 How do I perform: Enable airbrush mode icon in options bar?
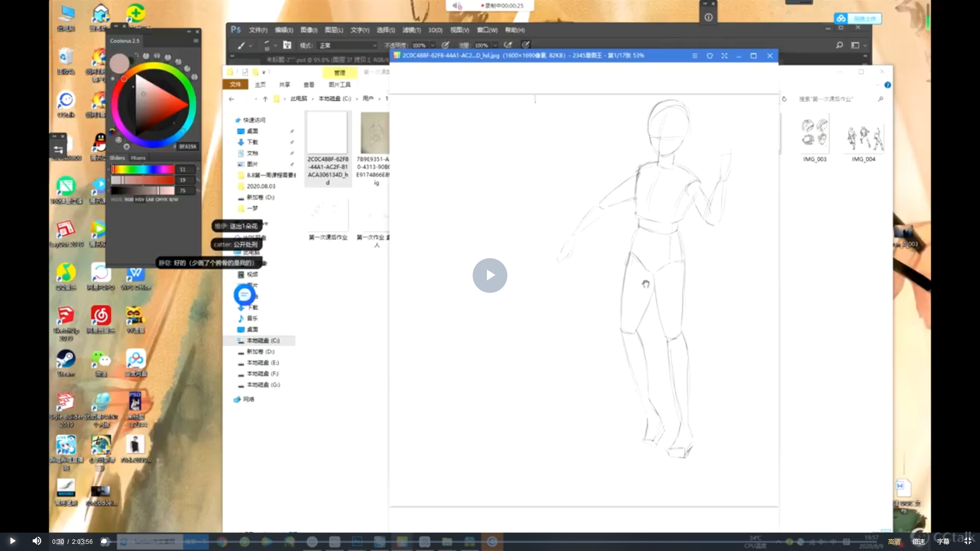[x=508, y=45]
